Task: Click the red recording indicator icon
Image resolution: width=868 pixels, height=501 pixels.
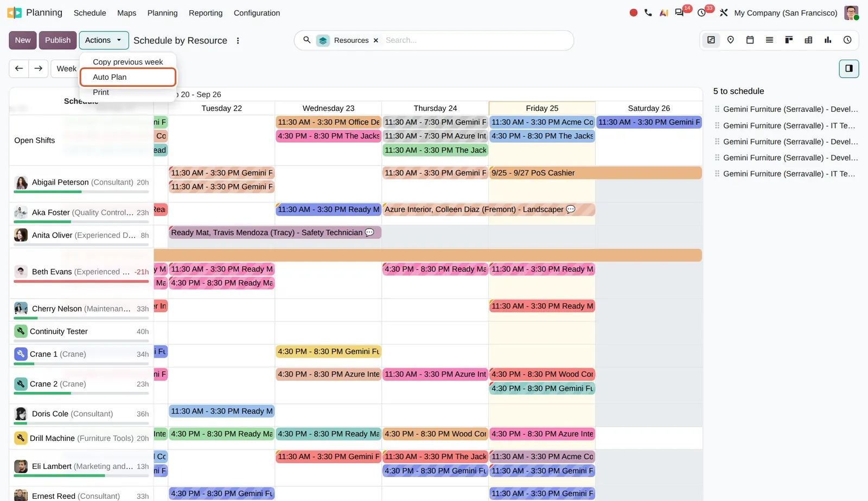Action: click(x=633, y=12)
